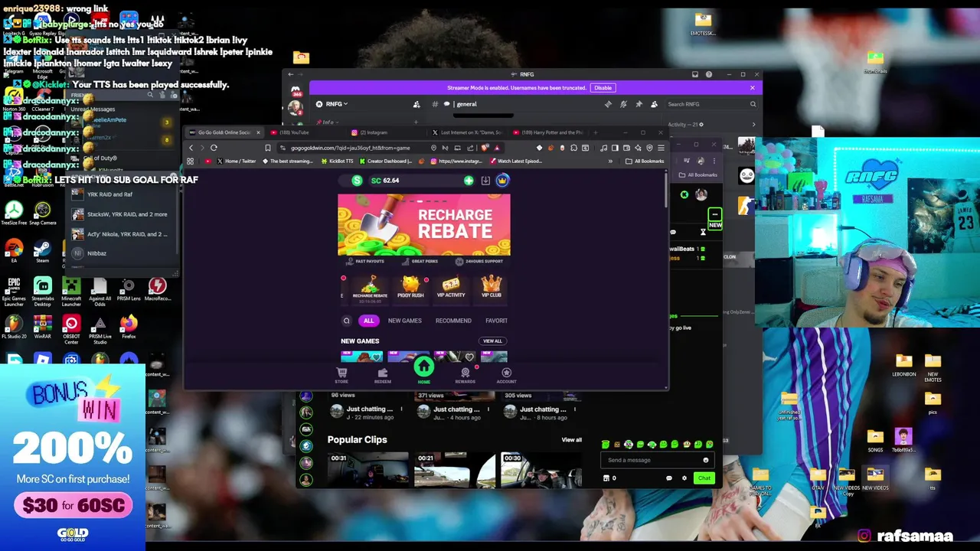This screenshot has width=980, height=551.
Task: Open OBSBOT Center shortcut
Action: pyautogui.click(x=71, y=329)
